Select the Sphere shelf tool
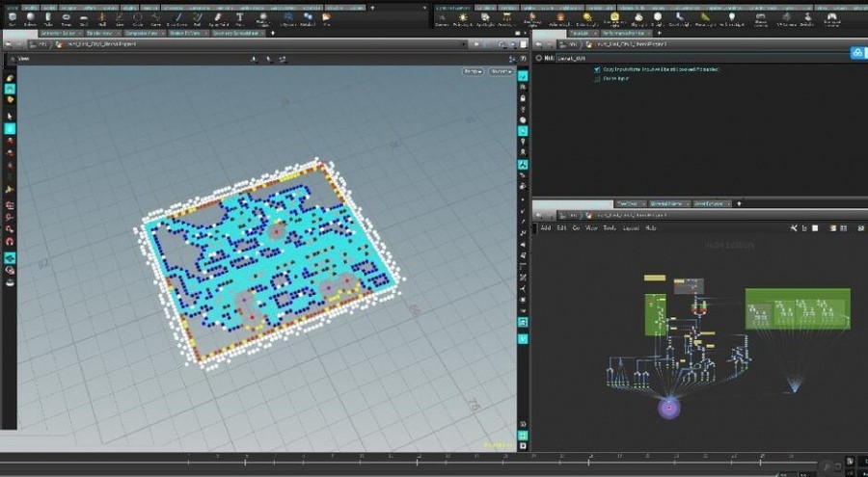This screenshot has width=868, height=477. [30, 19]
